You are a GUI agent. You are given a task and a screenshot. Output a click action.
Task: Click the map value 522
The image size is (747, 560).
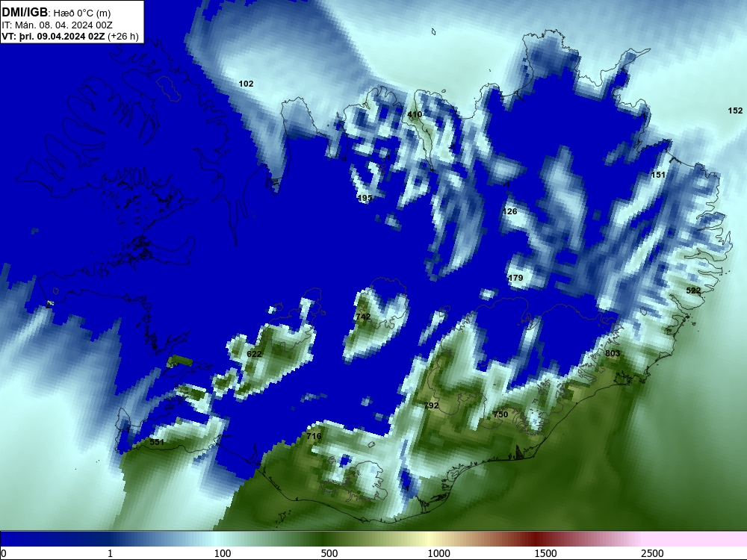pos(693,290)
